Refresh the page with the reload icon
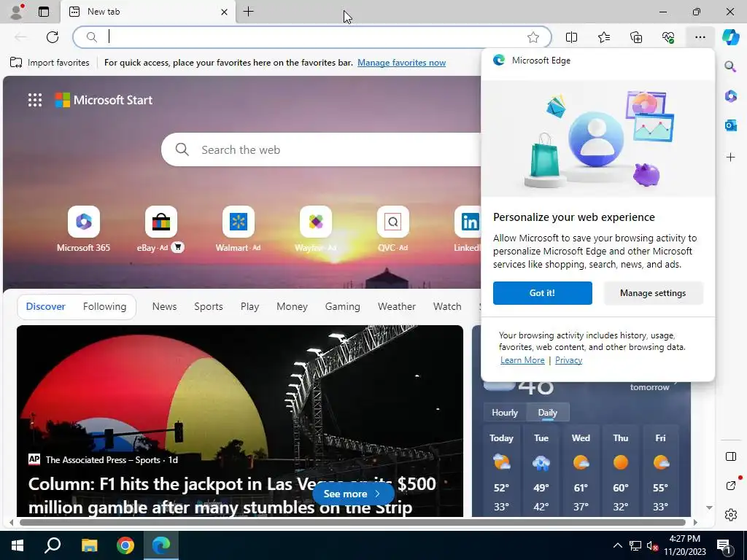This screenshot has height=560, width=747. [53, 37]
